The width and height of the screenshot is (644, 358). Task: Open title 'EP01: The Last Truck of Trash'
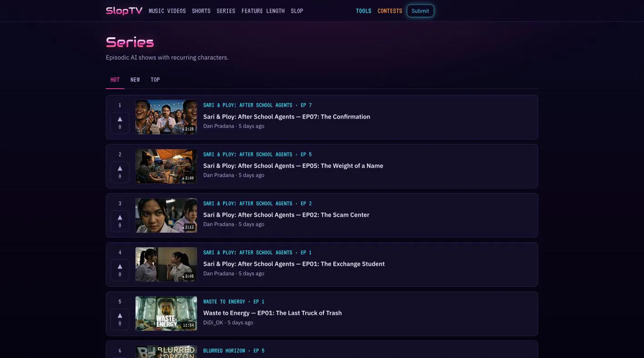(272, 313)
